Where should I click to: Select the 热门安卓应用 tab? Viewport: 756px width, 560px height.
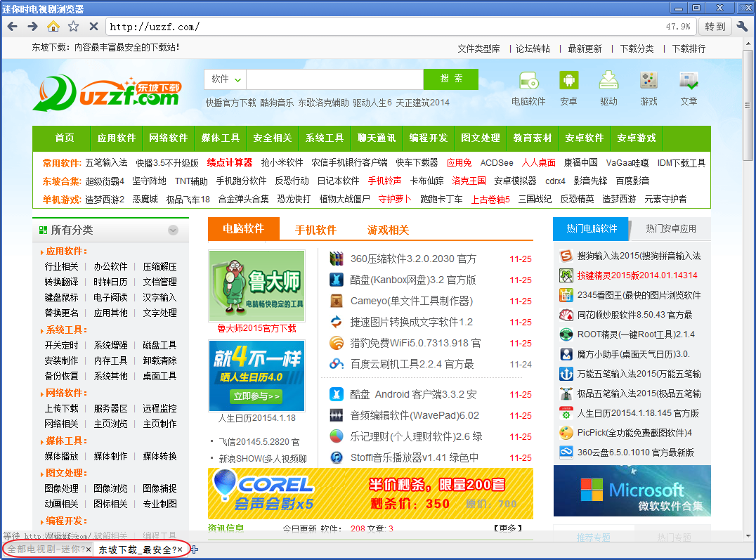[x=670, y=229]
